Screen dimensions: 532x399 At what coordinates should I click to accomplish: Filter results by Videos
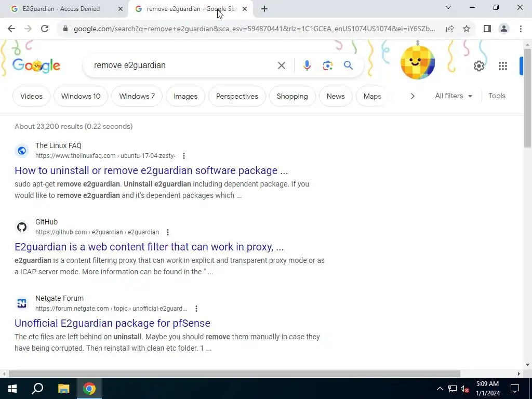click(x=31, y=96)
